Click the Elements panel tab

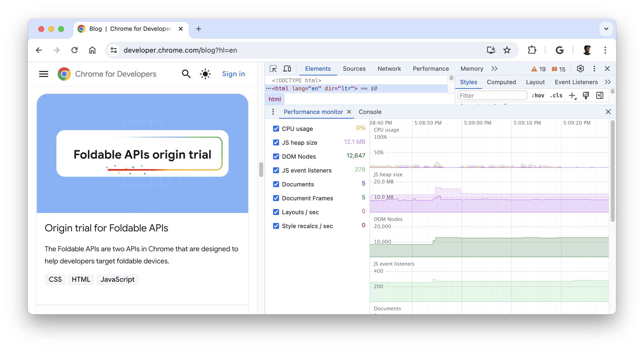[x=317, y=68]
